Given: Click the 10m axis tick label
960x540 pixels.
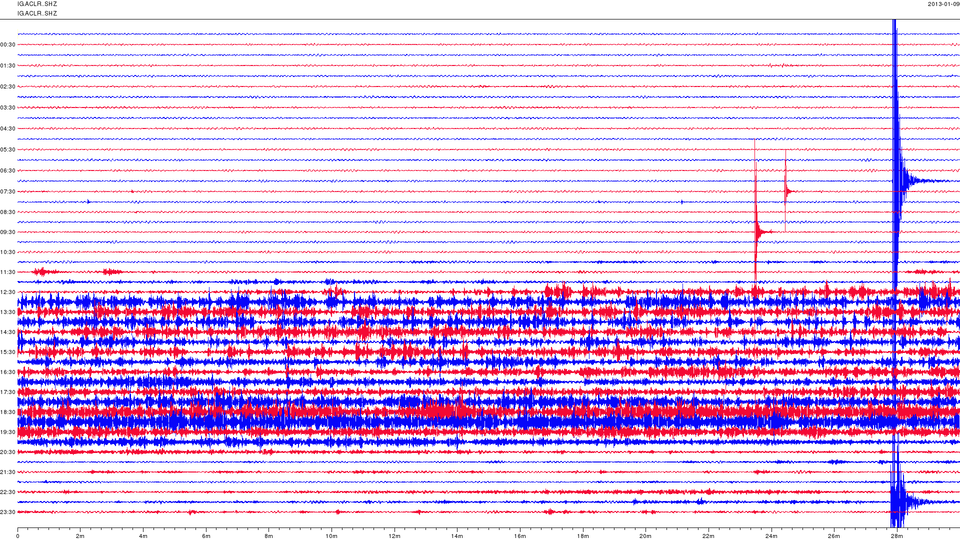Looking at the screenshot, I should (x=331, y=536).
